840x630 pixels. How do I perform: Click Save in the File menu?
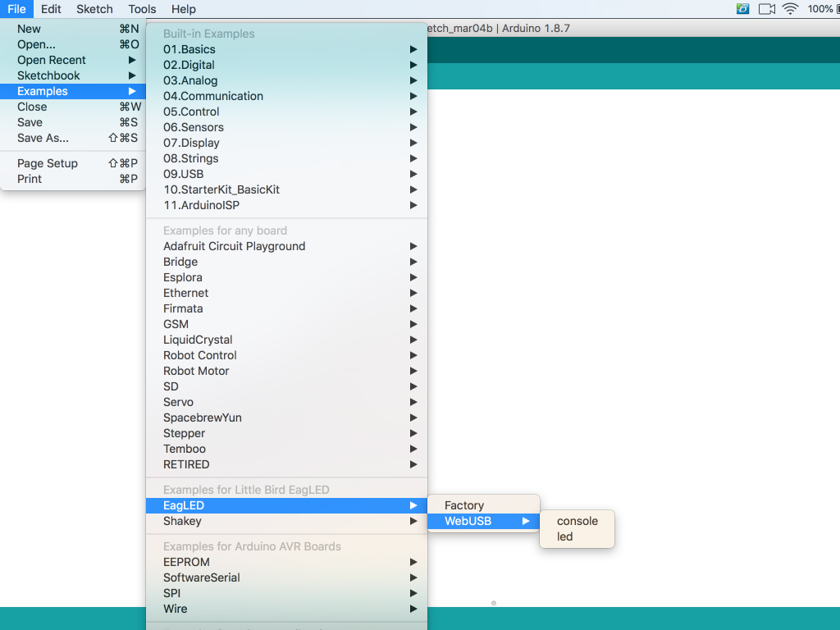(73, 122)
